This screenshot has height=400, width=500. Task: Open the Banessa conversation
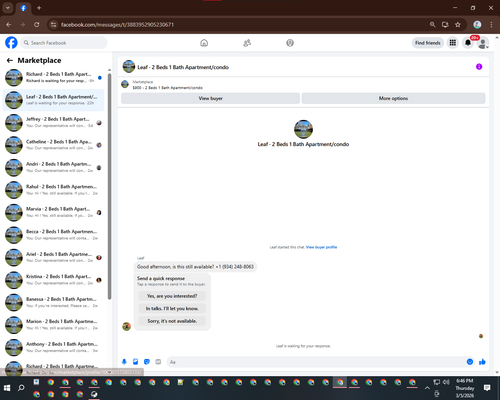(53, 302)
